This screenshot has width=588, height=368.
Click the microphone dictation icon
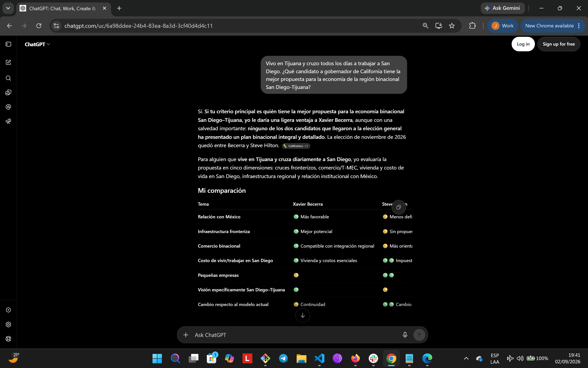[x=405, y=335]
